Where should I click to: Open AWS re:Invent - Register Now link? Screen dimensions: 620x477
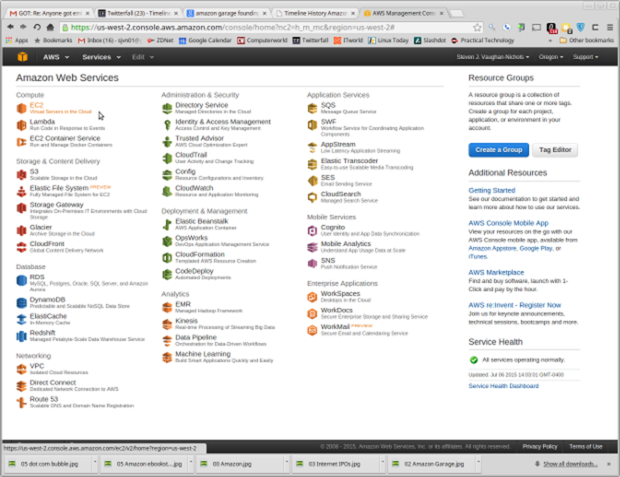(514, 305)
